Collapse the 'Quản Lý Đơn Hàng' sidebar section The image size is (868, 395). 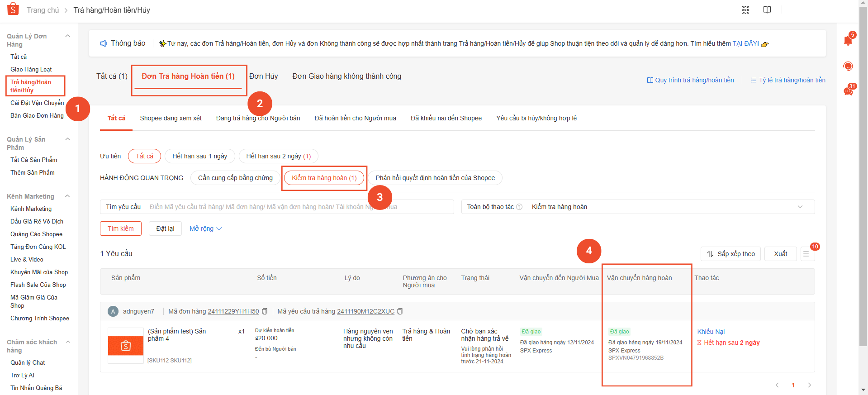(x=68, y=36)
